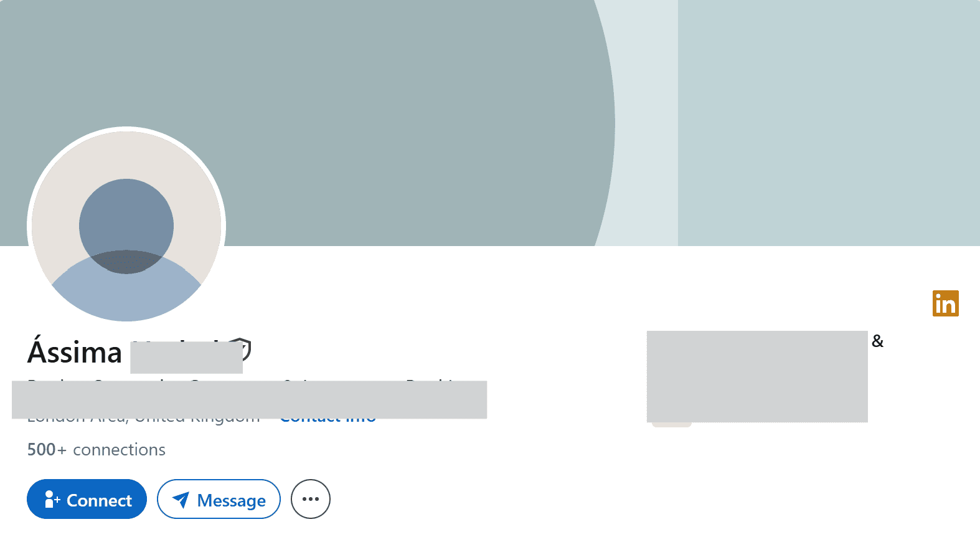Click the greyed-out surname next to Ássima
Viewport: 980px width, 537px height.
(x=186, y=357)
